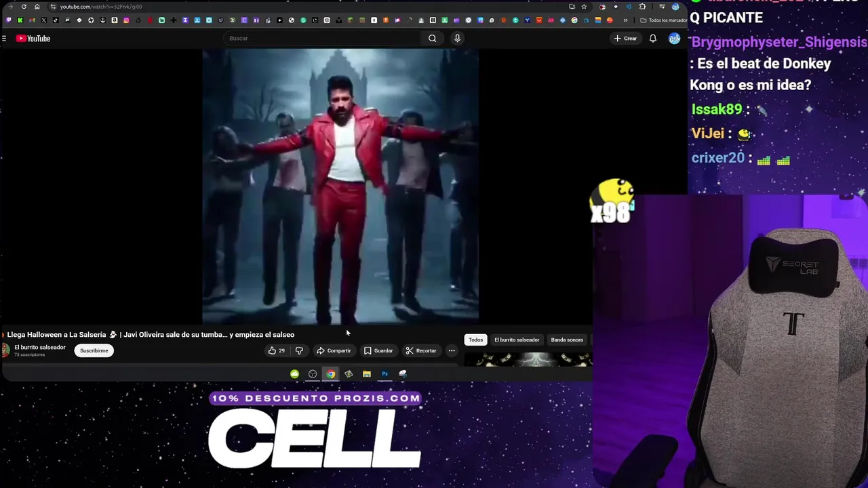Screen dimensions: 868x488
Task: Click the Suscribirme button
Action: (x=94, y=350)
